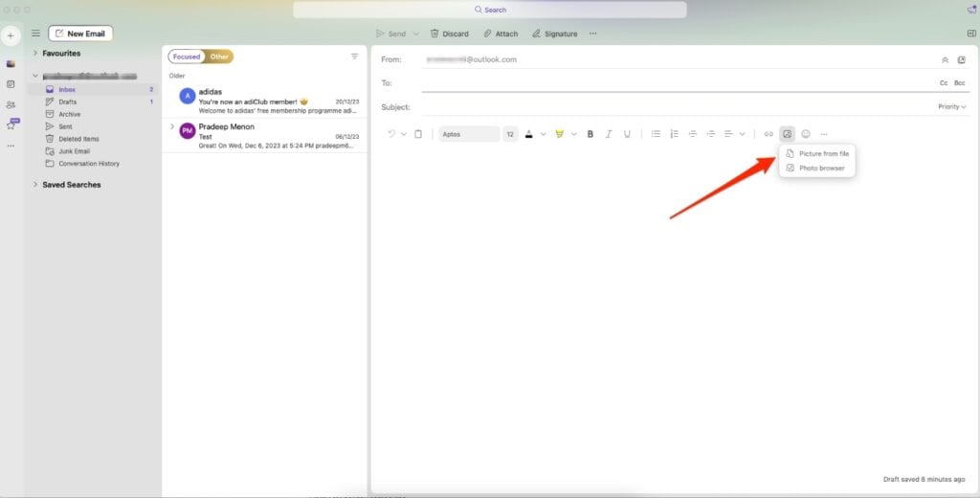Open the star icon with new badge
This screenshot has width=980, height=498.
(11, 124)
